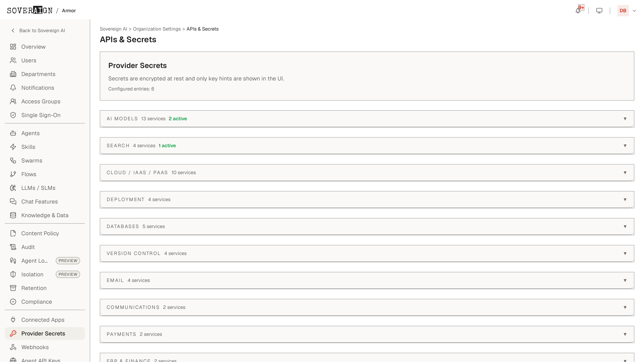Open Overview in the sidebar menu
The width and height of the screenshot is (644, 362).
click(45, 47)
